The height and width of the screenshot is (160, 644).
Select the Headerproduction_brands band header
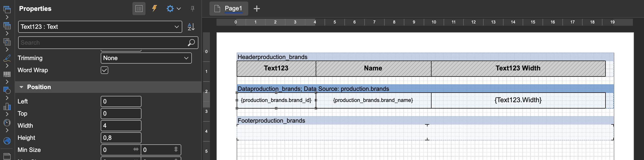pos(425,57)
